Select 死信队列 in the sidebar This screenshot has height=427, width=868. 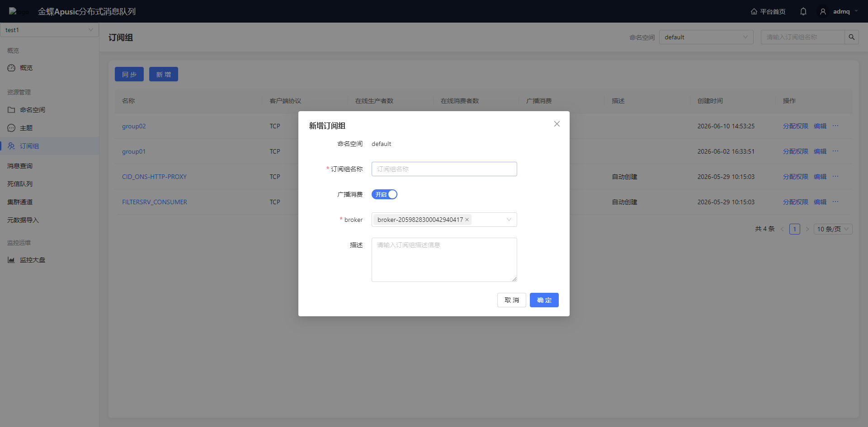click(20, 184)
